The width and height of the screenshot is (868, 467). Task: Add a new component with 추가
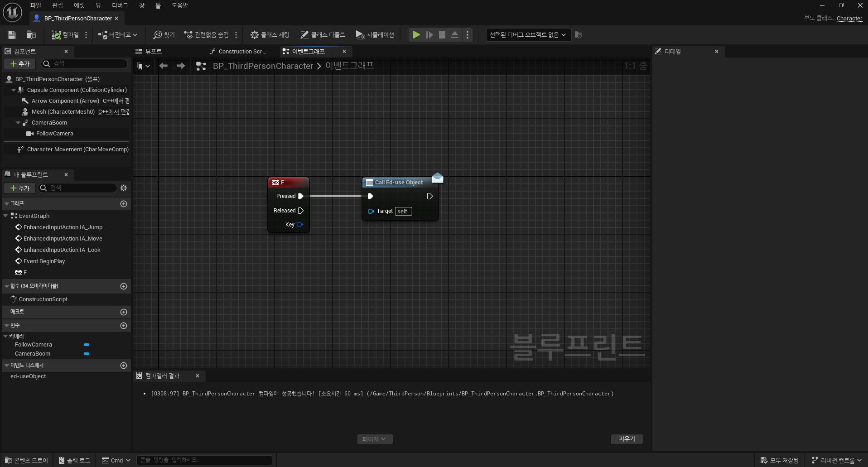[20, 64]
